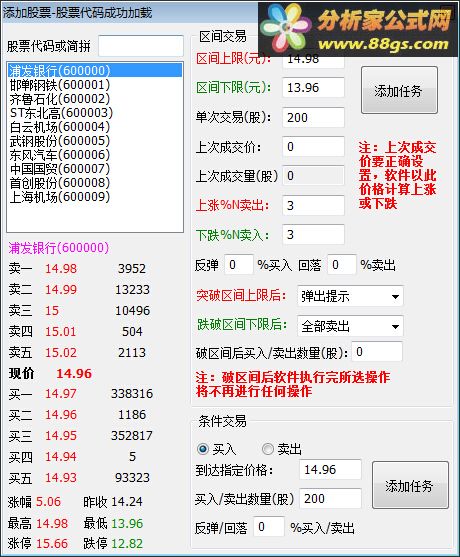Click the 下跌%N买入 percentage field

click(313, 234)
